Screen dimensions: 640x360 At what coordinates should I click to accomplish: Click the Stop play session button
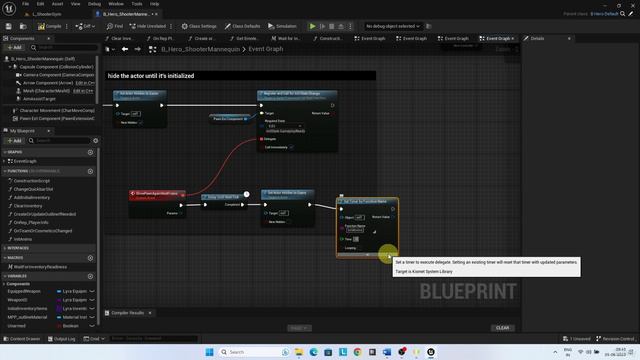pyautogui.click(x=331, y=26)
